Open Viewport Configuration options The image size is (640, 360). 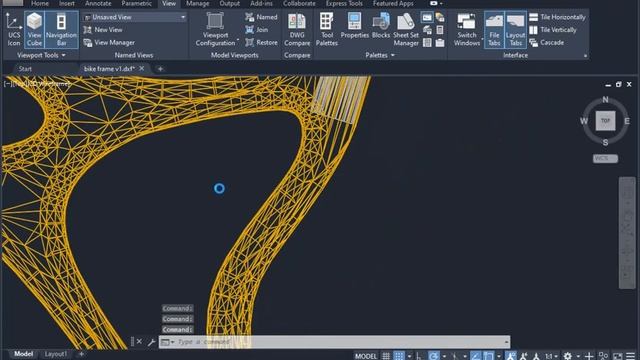coord(216,30)
